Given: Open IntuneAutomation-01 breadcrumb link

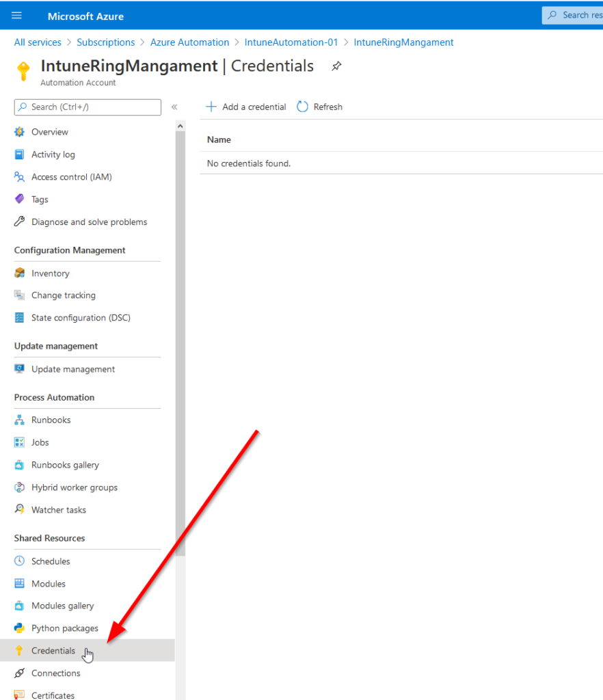Looking at the screenshot, I should point(291,42).
